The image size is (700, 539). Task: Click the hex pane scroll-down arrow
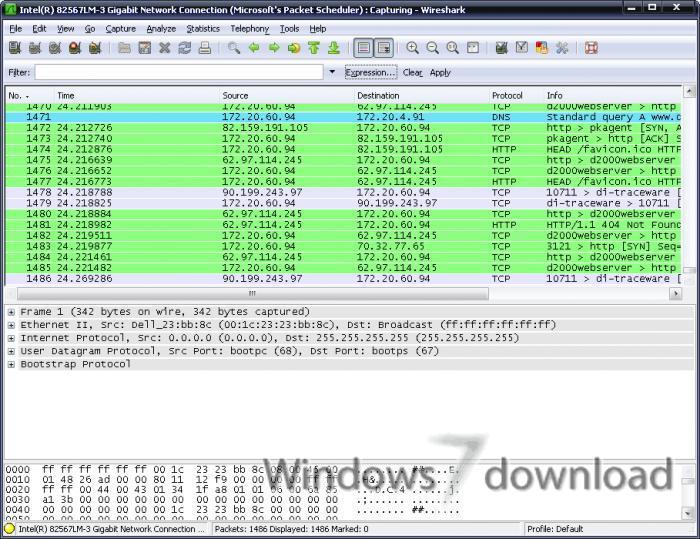pyautogui.click(x=688, y=514)
